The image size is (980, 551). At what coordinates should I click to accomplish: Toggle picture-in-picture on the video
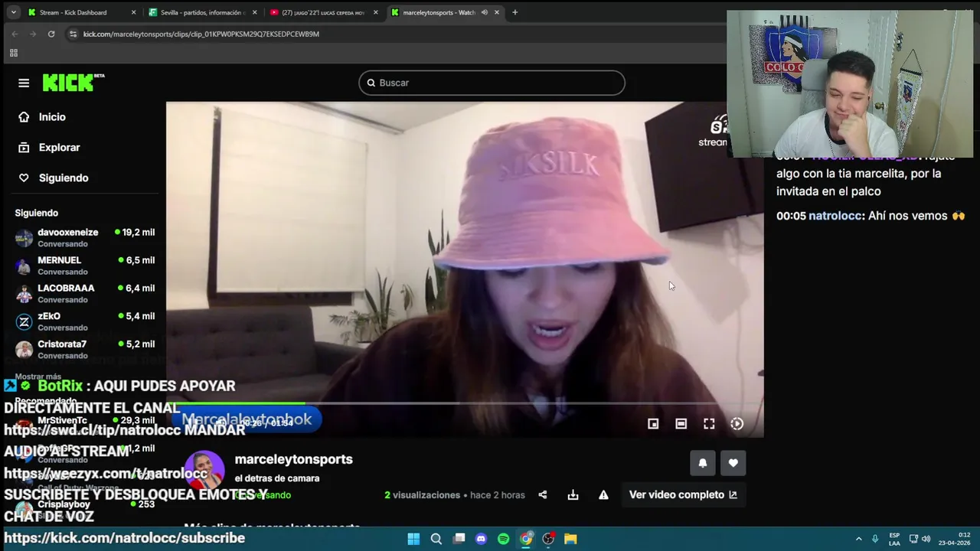pyautogui.click(x=653, y=424)
